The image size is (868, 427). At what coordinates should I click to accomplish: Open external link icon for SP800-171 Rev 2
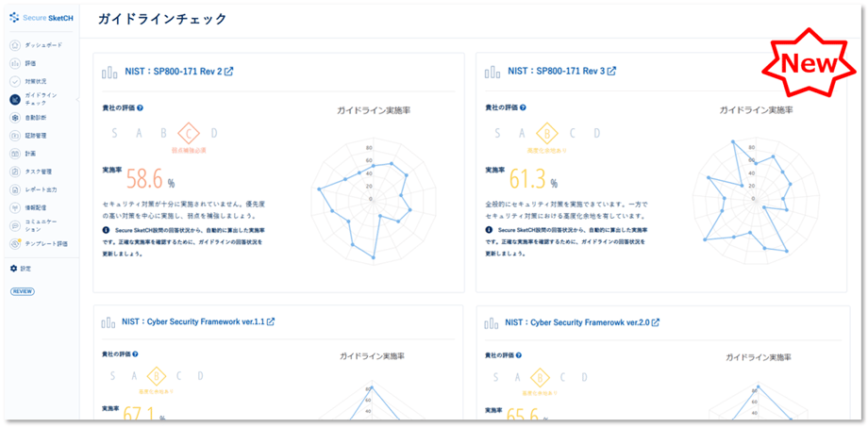[228, 72]
